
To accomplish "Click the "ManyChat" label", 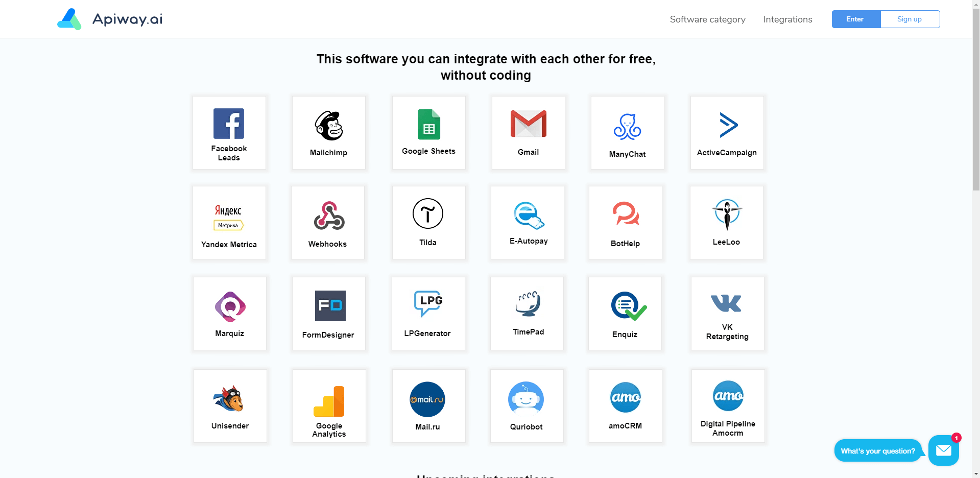I will click(627, 154).
